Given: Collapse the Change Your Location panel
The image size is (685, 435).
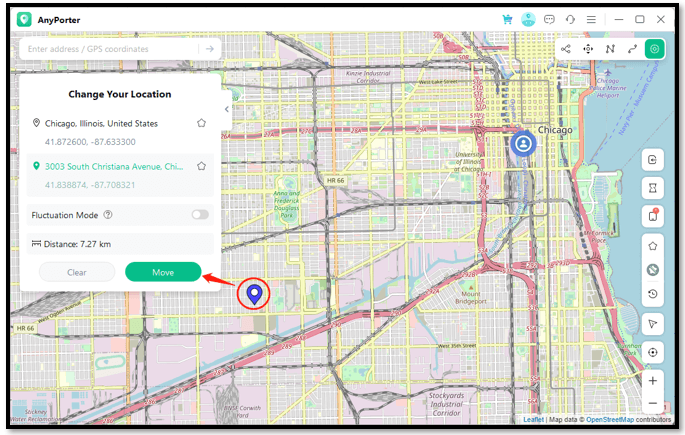Looking at the screenshot, I should coord(227,109).
